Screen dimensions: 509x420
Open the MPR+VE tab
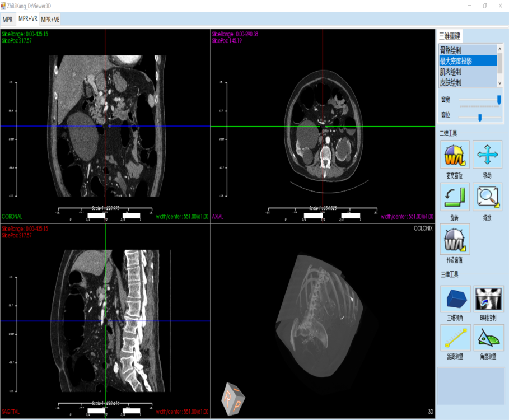pyautogui.click(x=50, y=20)
